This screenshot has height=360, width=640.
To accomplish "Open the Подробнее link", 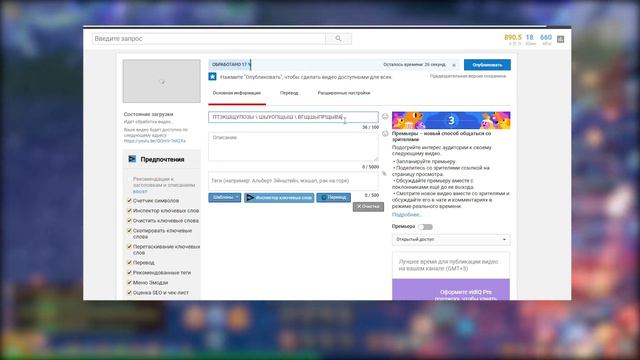I will pos(406,215).
